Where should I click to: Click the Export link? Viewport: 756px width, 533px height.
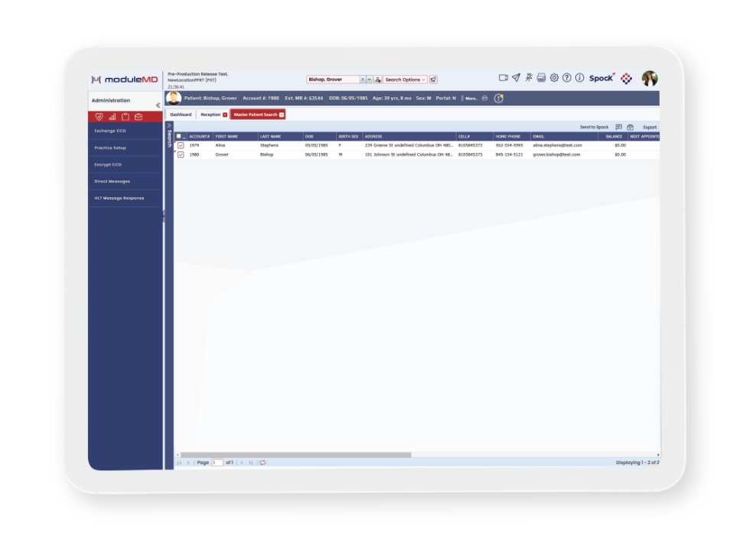point(650,127)
